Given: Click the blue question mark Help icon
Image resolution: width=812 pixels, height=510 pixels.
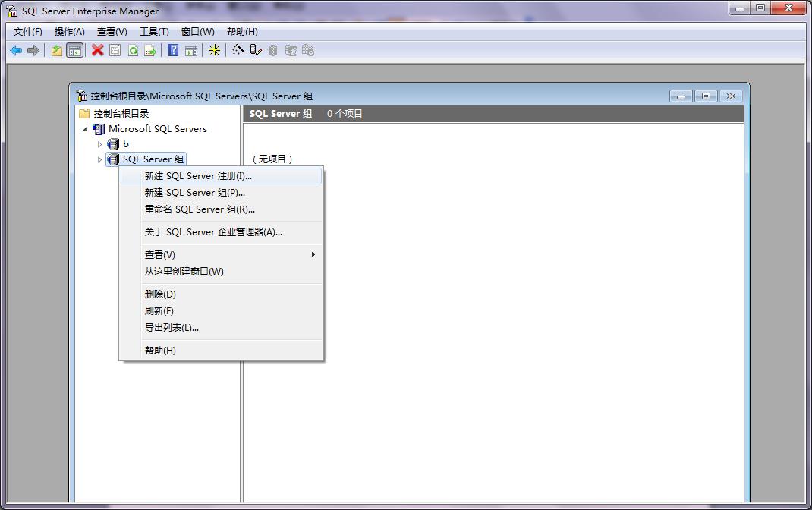Looking at the screenshot, I should click(174, 50).
